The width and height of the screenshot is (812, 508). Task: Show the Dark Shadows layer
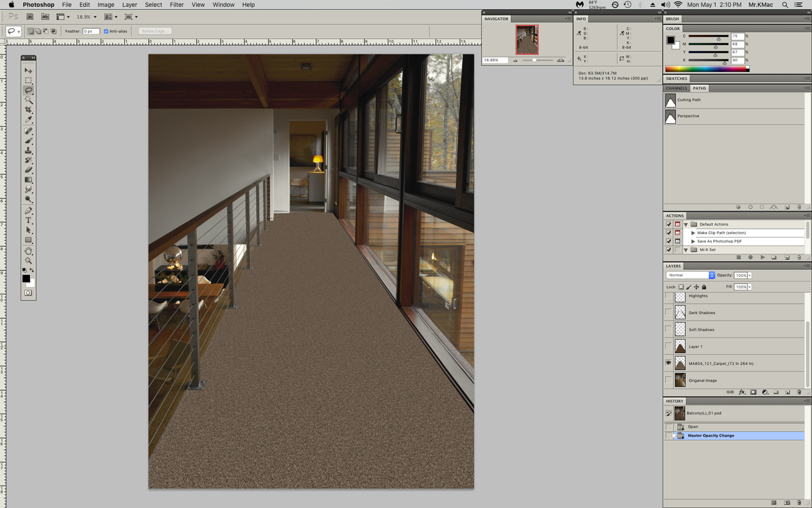(668, 312)
